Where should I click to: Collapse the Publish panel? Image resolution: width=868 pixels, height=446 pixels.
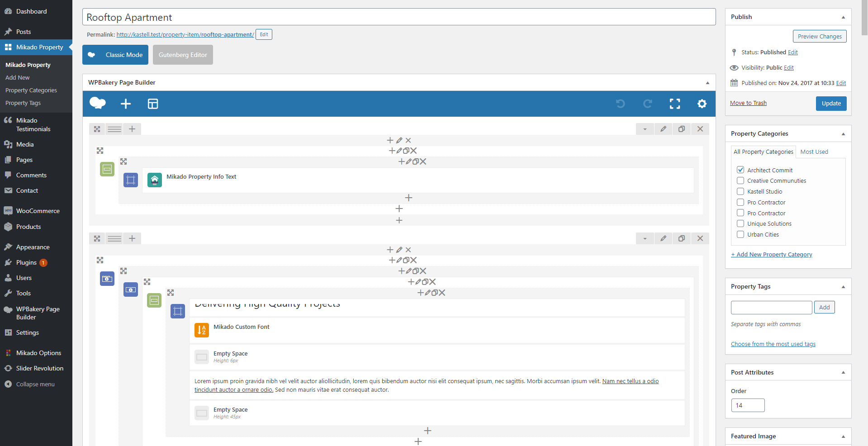tap(843, 17)
